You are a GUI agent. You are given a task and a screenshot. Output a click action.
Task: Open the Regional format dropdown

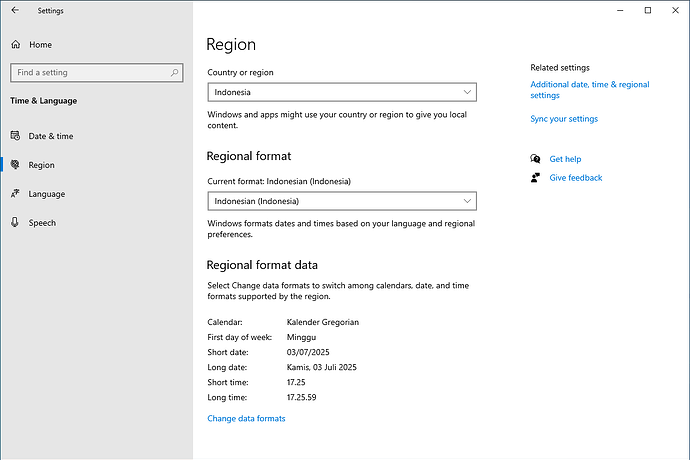click(342, 201)
